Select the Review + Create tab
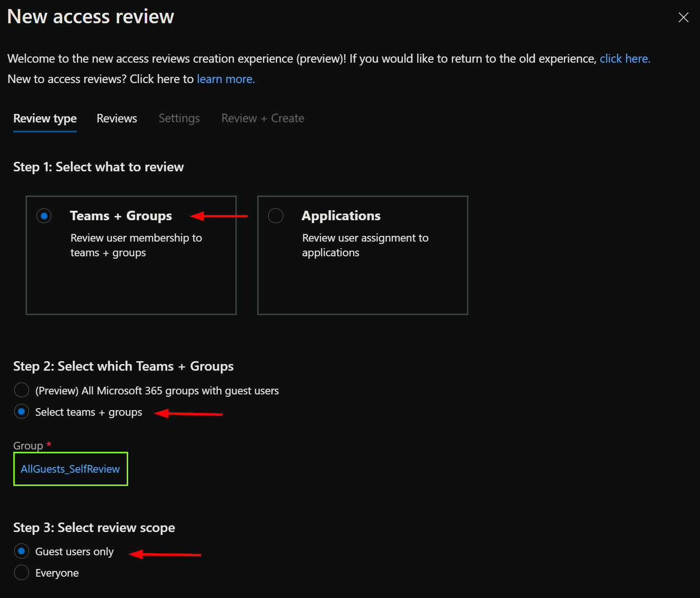This screenshot has height=598, width=700. tap(262, 119)
